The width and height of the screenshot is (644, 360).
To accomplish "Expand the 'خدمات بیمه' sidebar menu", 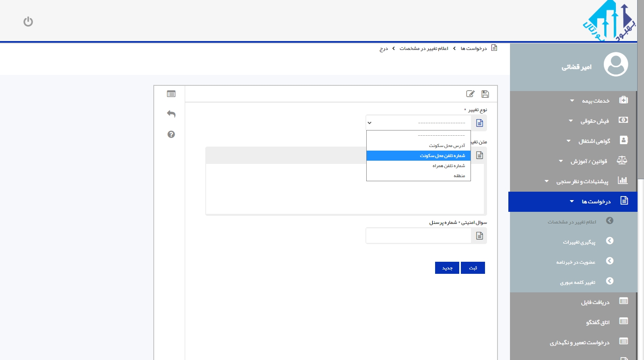I will [x=595, y=101].
